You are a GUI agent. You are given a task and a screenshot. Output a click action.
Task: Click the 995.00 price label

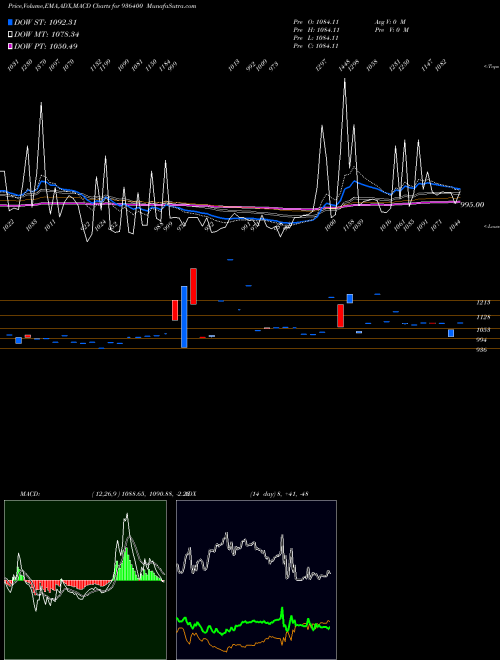[x=472, y=205]
